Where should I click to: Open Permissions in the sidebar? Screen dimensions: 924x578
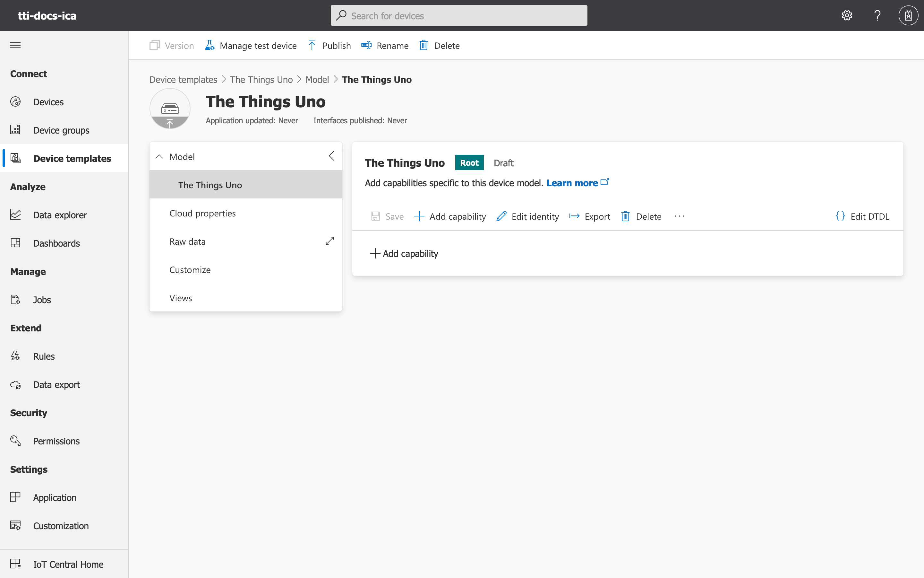[x=64, y=441]
